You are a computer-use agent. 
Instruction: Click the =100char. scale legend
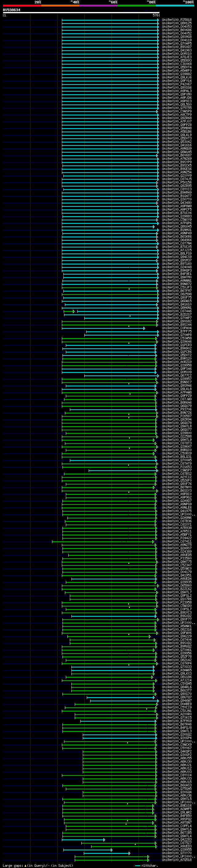tap(146, 866)
